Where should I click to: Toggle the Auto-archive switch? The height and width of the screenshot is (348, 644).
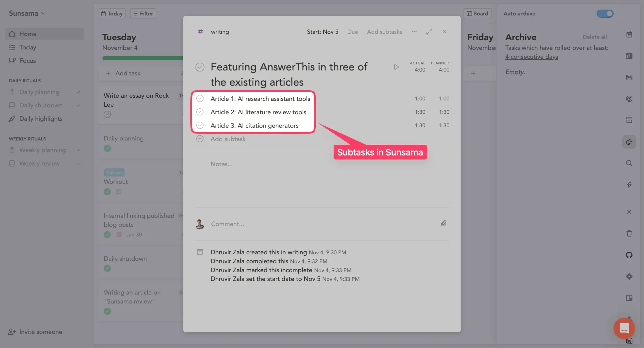pos(605,14)
